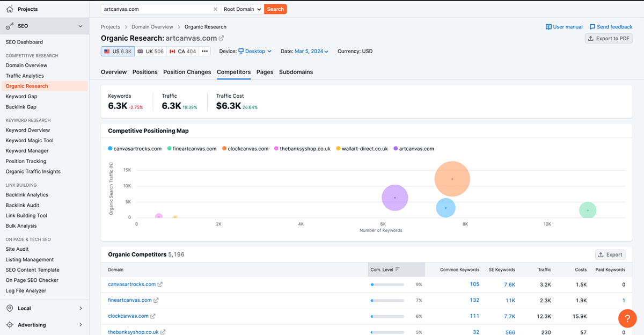Toggle wallart-direct.co.uk in the chart legend
Image resolution: width=644 pixels, height=335 pixels.
click(x=362, y=149)
